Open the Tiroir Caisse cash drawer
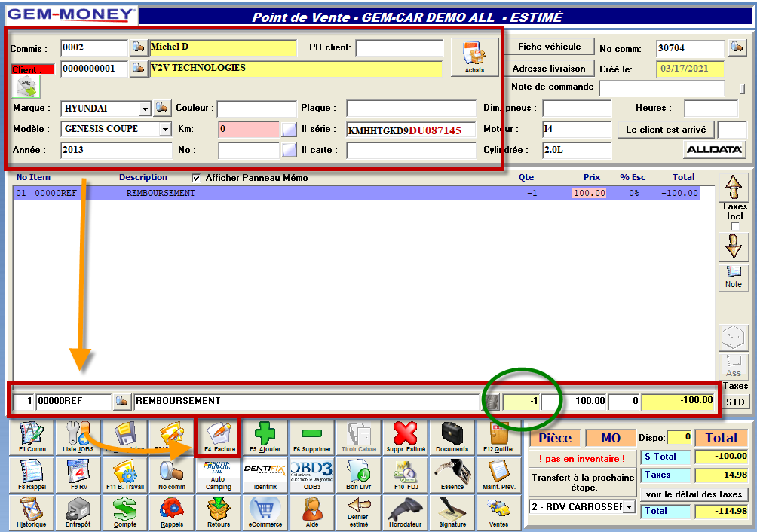 click(x=359, y=436)
